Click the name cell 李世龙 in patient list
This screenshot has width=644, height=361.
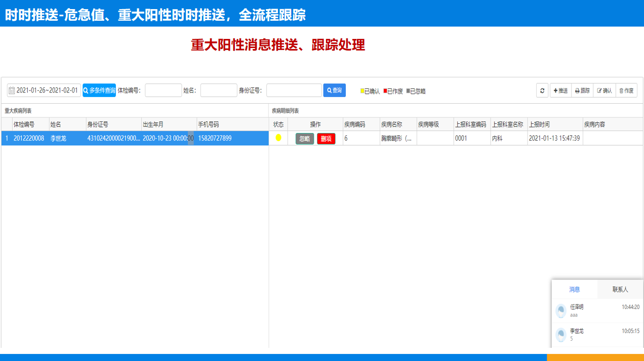pyautogui.click(x=67, y=138)
